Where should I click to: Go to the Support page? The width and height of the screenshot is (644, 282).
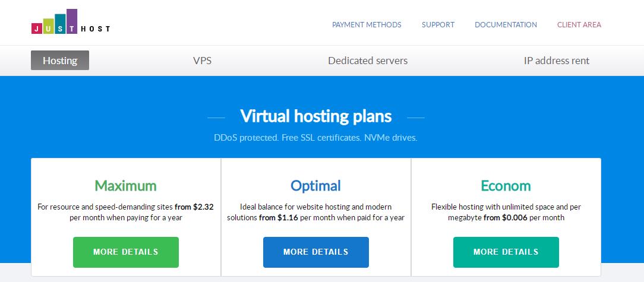[x=438, y=25]
